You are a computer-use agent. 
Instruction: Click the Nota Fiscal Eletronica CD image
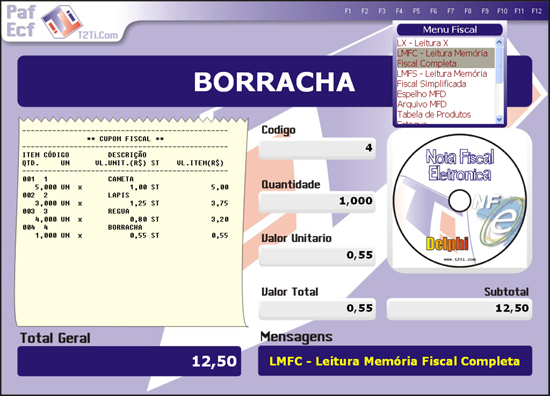point(460,201)
